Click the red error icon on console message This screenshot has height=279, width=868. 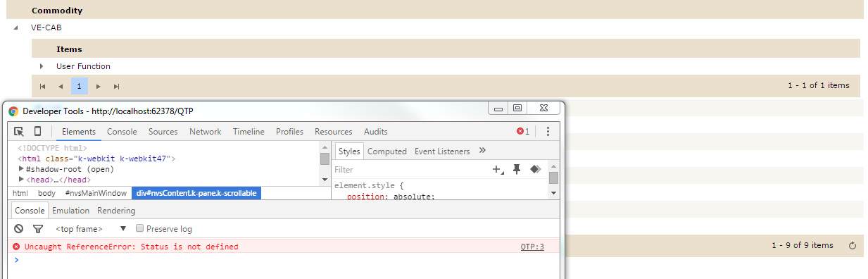tap(16, 247)
